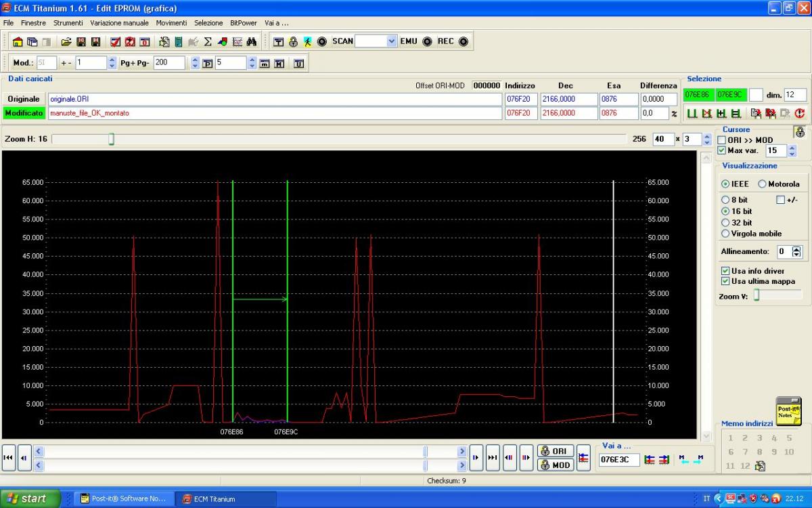Toggle the +/- signed checkbox
The image size is (812, 508).
click(780, 200)
